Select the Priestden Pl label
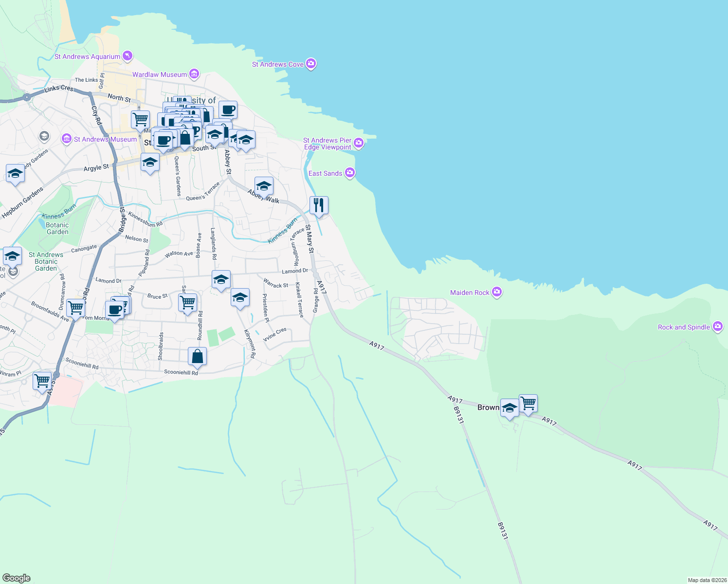Image resolution: width=728 pixels, height=584 pixels. [x=265, y=308]
